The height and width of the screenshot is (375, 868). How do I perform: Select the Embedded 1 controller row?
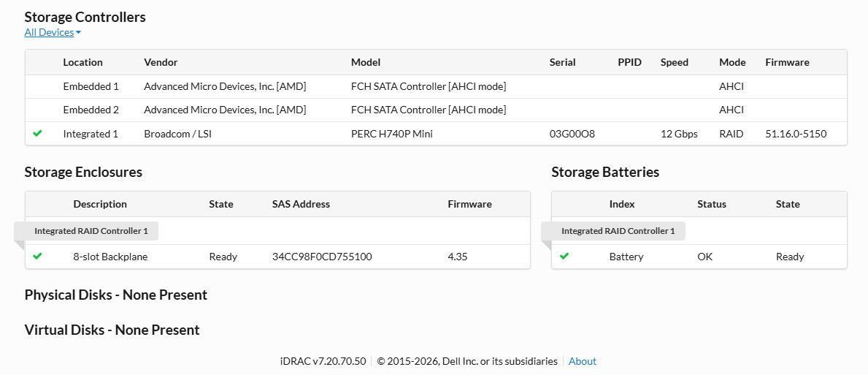(91, 86)
